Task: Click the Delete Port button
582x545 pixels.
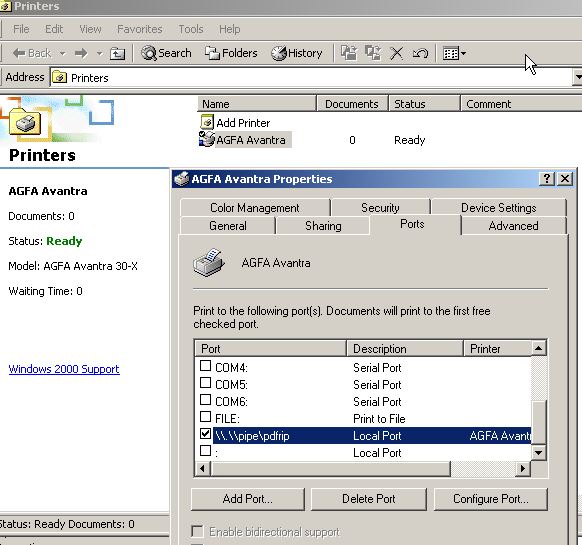Action: 369,499
